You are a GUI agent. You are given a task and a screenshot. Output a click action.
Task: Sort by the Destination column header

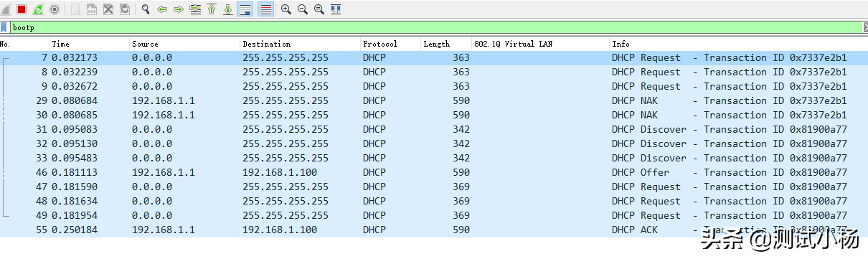(301, 44)
